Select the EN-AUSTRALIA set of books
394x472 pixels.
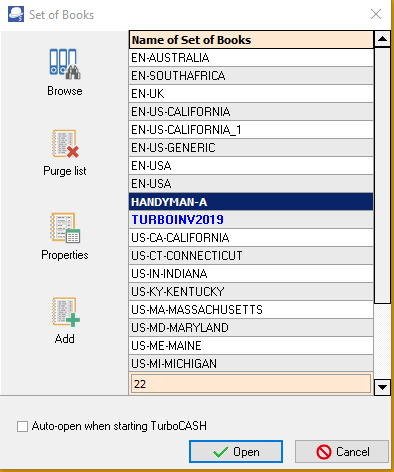click(251, 58)
